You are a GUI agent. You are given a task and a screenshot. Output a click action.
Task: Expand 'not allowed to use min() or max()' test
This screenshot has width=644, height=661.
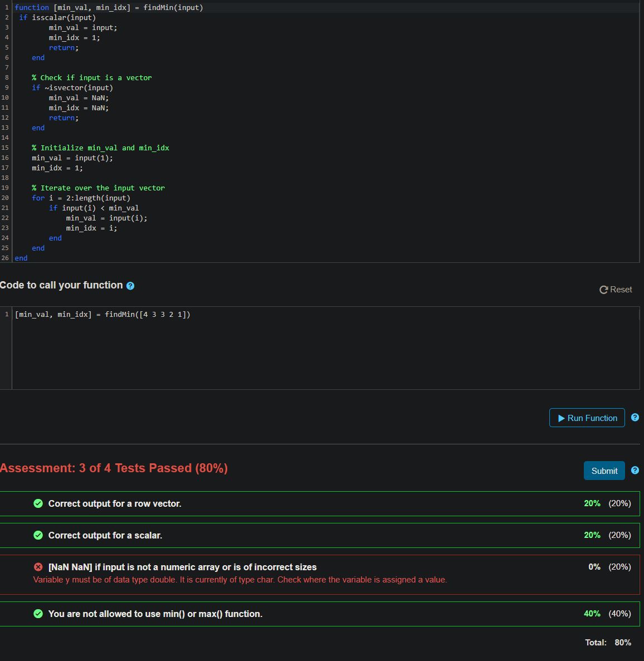pyautogui.click(x=155, y=614)
